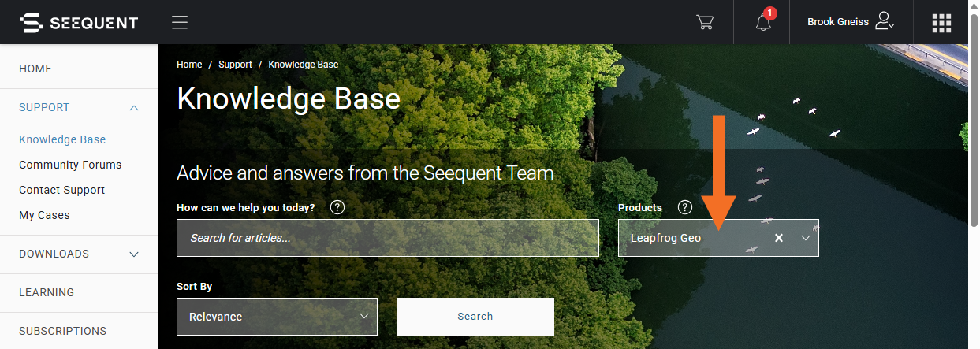This screenshot has width=980, height=349.
Task: Collapse the Support section chevron
Action: [x=134, y=107]
